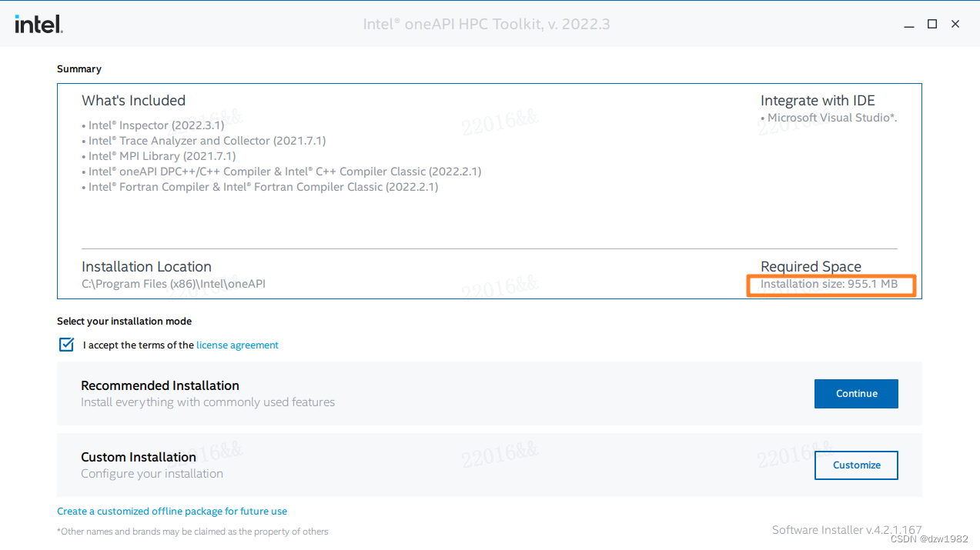980x550 pixels.
Task: Select Intel Trace Analyzer and Collector line
Action: pyautogui.click(x=204, y=141)
